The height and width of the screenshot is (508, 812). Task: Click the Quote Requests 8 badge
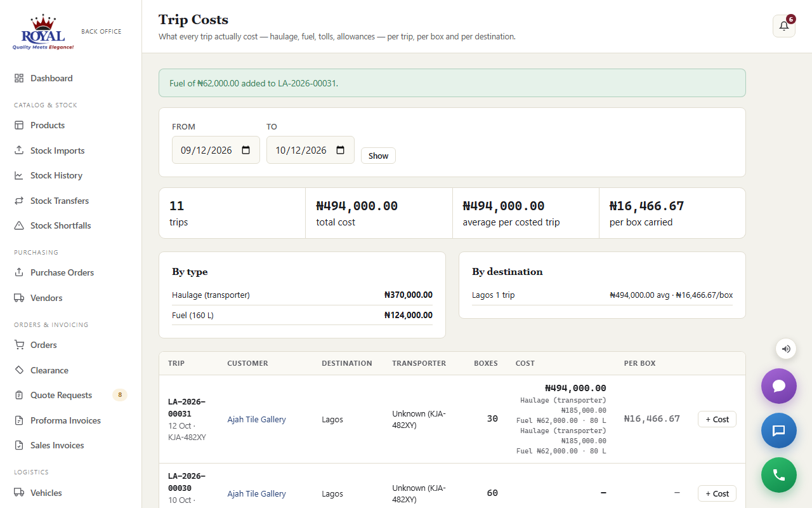point(120,395)
